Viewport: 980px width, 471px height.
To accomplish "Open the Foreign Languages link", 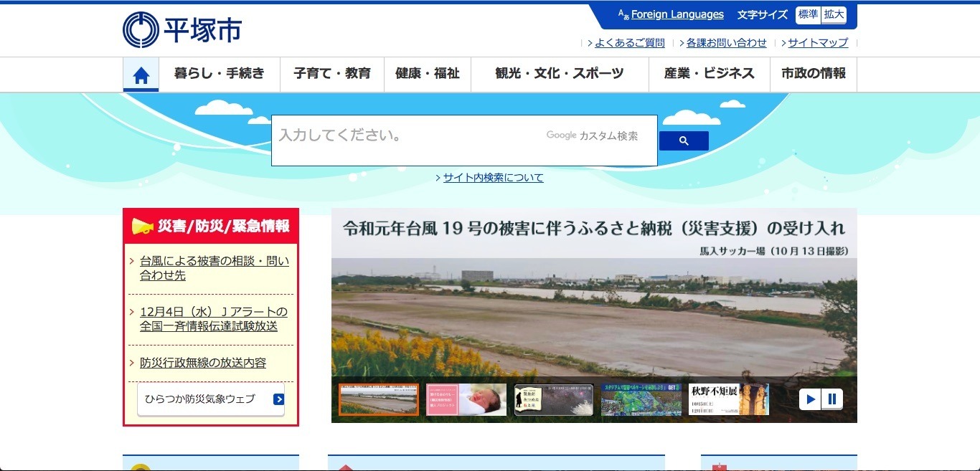I will [677, 14].
